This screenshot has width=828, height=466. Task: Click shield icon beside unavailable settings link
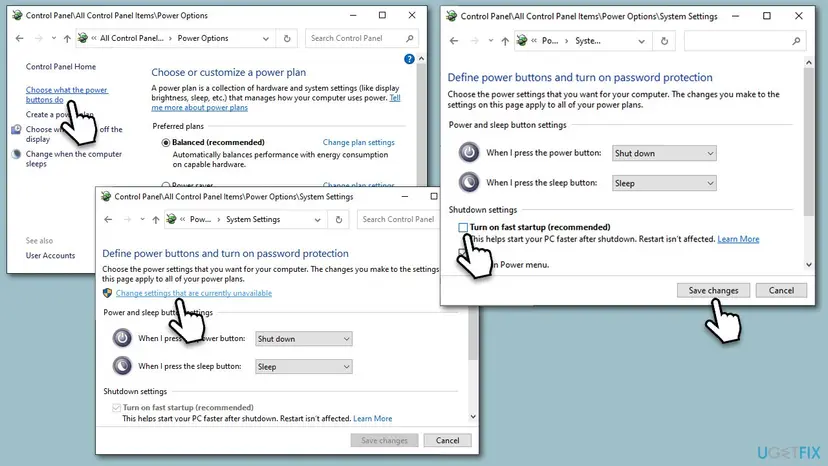[107, 293]
